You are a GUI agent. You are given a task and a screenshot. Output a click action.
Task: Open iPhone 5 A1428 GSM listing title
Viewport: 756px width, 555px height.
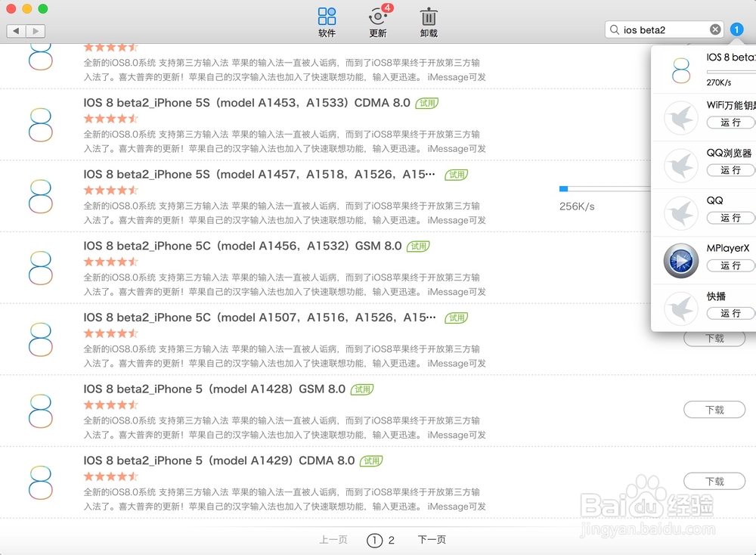215,389
